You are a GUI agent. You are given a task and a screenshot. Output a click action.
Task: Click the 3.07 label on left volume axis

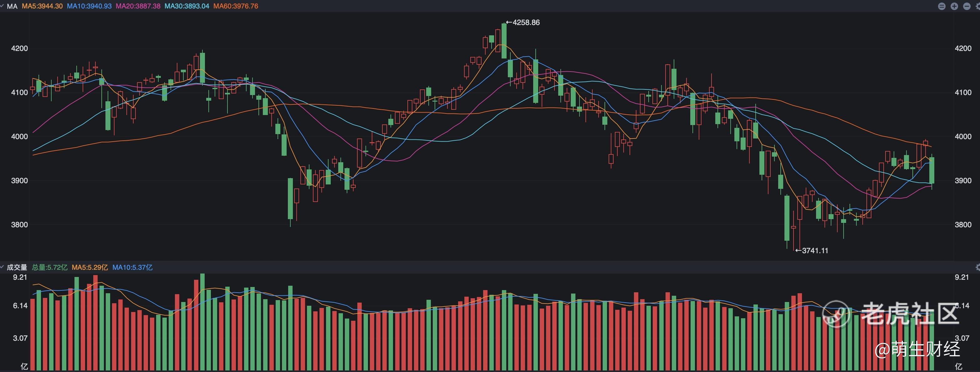(x=20, y=338)
